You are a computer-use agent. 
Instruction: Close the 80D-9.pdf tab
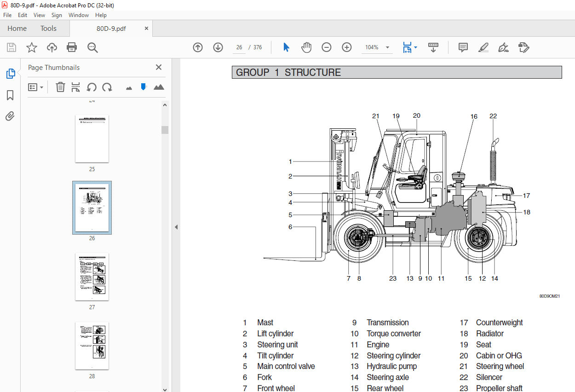[147, 28]
